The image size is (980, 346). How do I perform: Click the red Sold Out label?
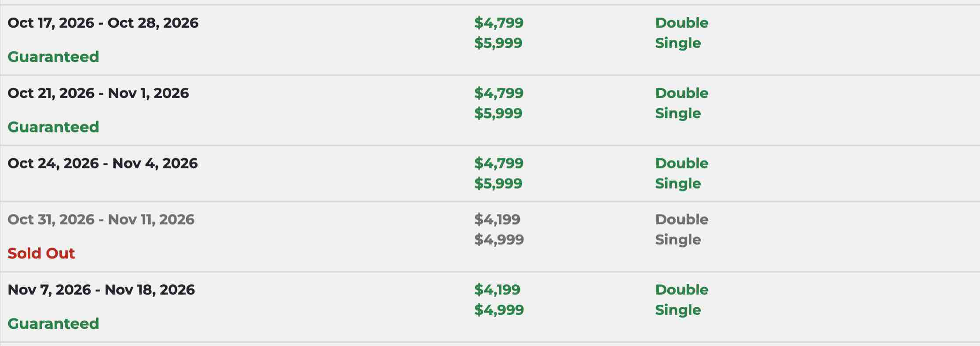(41, 253)
